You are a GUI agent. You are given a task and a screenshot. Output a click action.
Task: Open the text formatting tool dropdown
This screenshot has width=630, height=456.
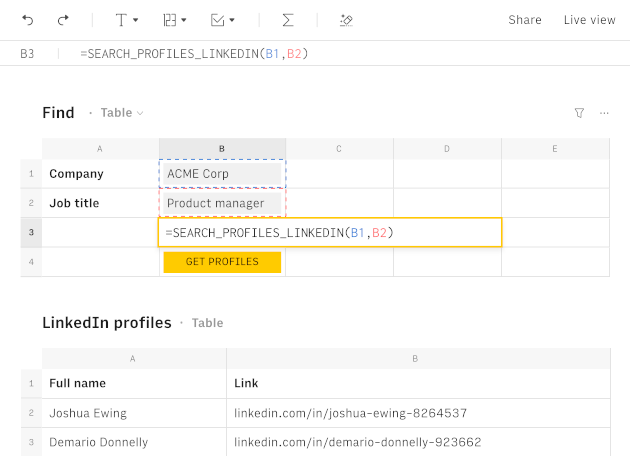(x=126, y=20)
